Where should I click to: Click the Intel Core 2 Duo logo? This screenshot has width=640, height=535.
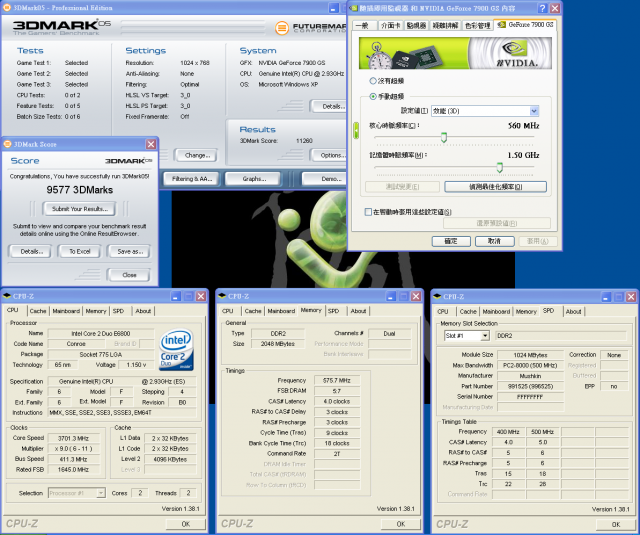[x=176, y=350]
